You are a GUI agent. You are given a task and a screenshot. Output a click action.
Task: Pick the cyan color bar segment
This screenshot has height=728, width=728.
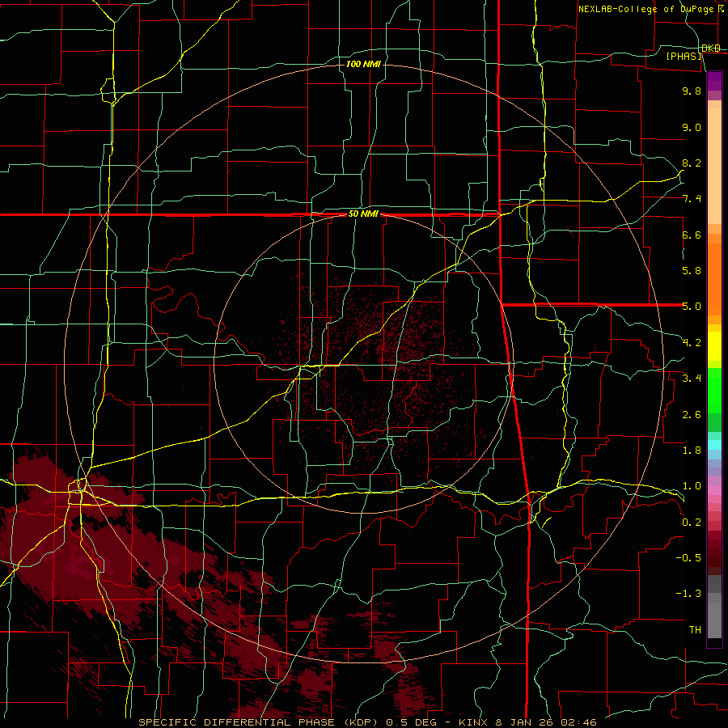tap(714, 445)
